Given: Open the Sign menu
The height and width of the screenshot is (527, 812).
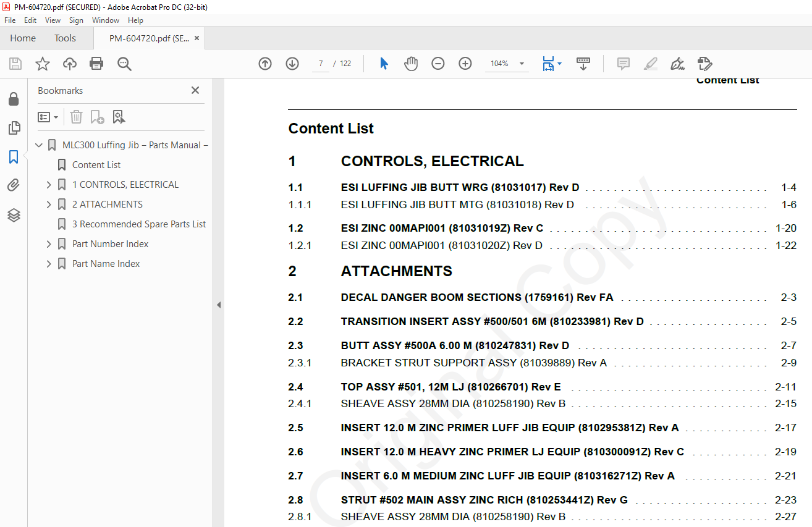Looking at the screenshot, I should pos(76,20).
